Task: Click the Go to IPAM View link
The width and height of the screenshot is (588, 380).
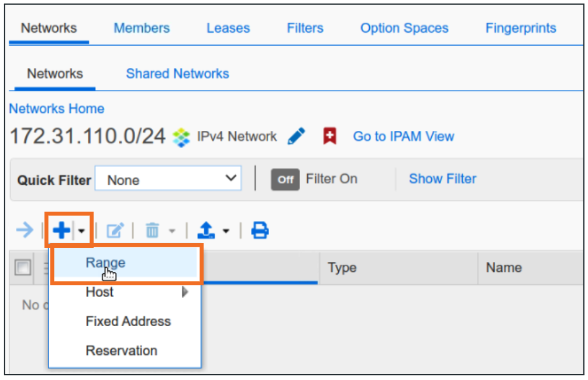Action: point(403,137)
